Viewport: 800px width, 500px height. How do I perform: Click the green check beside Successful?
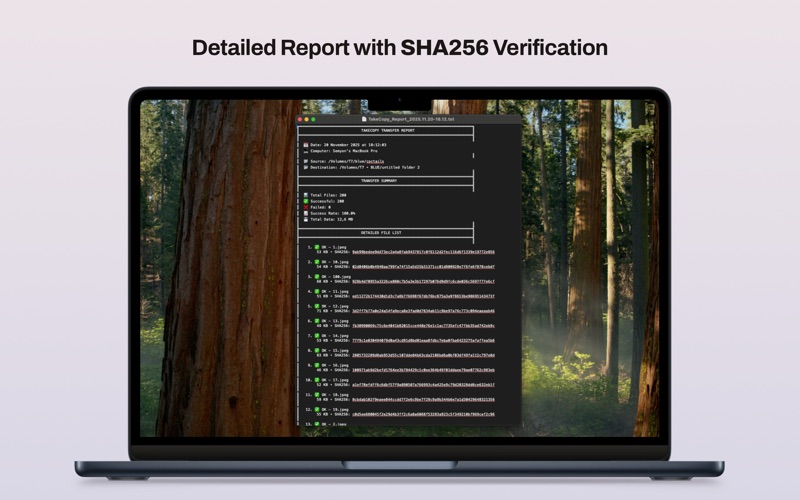(x=306, y=202)
